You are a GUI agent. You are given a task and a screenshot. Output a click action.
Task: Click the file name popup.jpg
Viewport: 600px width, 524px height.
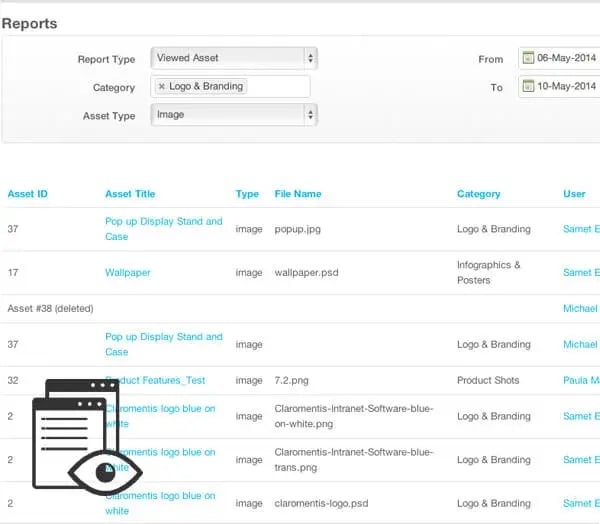click(x=298, y=229)
